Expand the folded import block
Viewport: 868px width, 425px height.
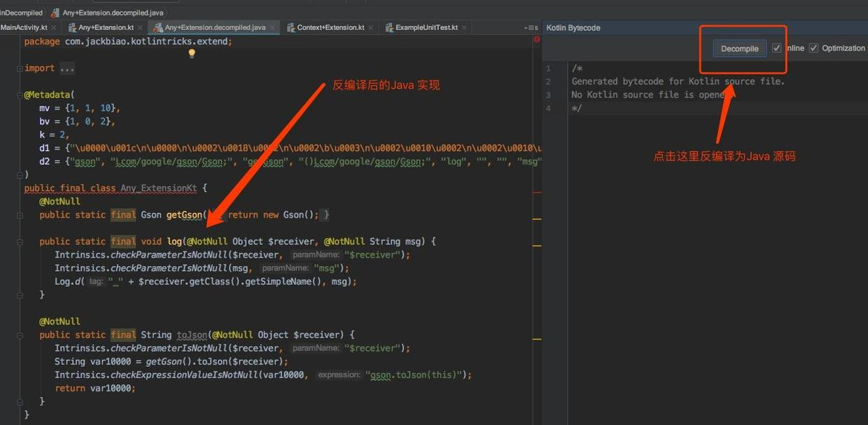pyautogui.click(x=19, y=69)
